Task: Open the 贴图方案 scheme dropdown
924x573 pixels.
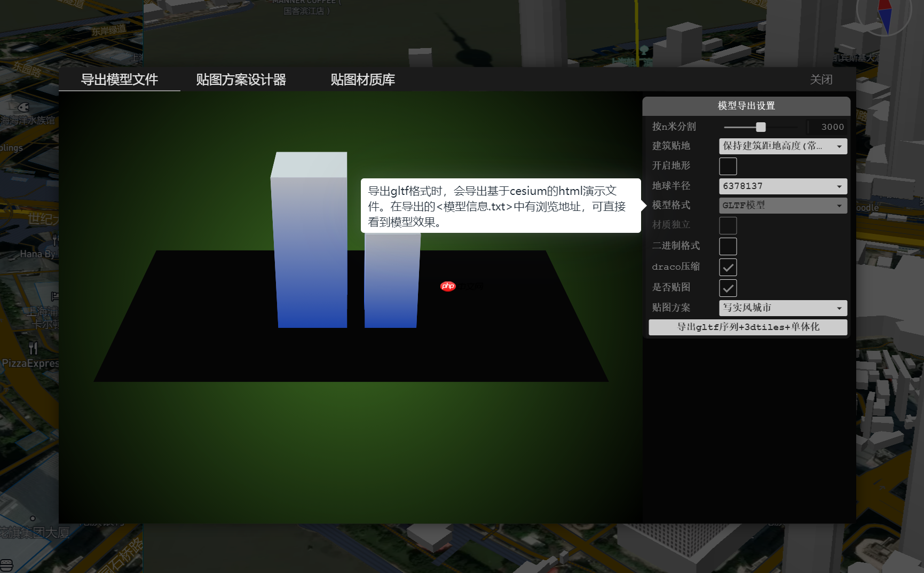Action: [x=783, y=308]
